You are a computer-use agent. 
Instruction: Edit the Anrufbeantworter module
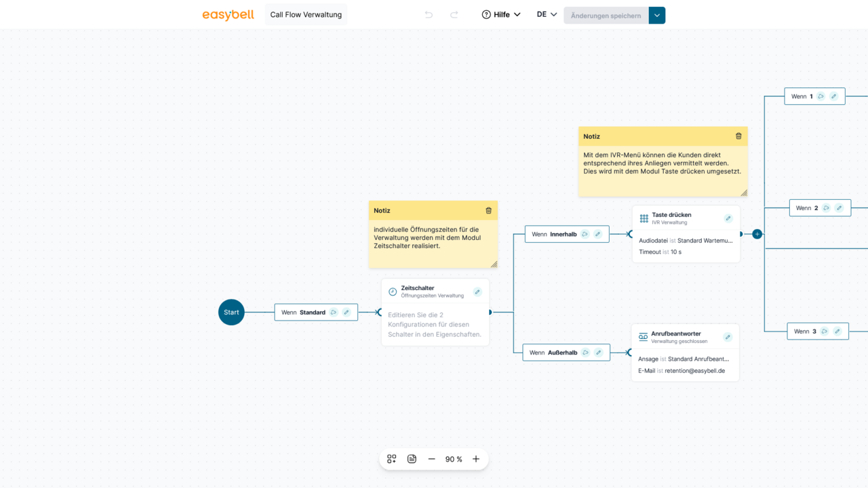pos(728,337)
